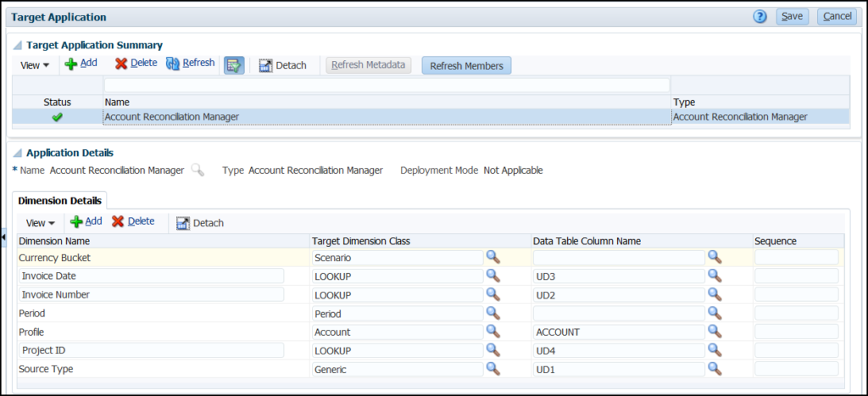
Task: Click the UD3 data column field
Action: click(619, 276)
